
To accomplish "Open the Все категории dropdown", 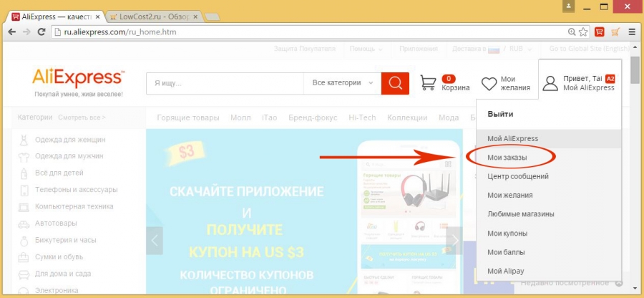I will [343, 83].
